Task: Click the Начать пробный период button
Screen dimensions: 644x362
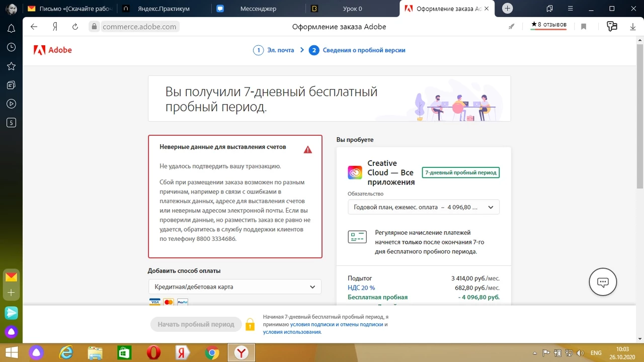Action: 196,324
